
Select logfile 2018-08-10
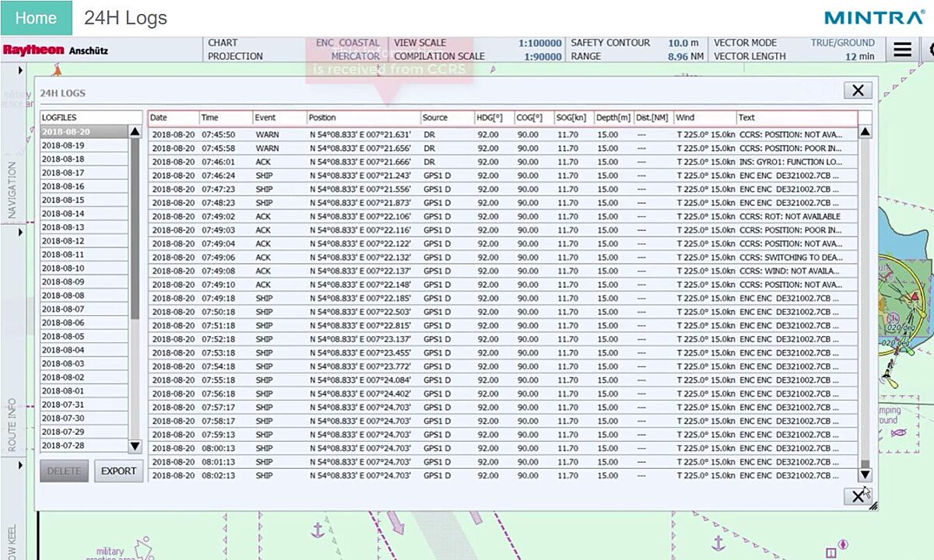click(x=84, y=268)
